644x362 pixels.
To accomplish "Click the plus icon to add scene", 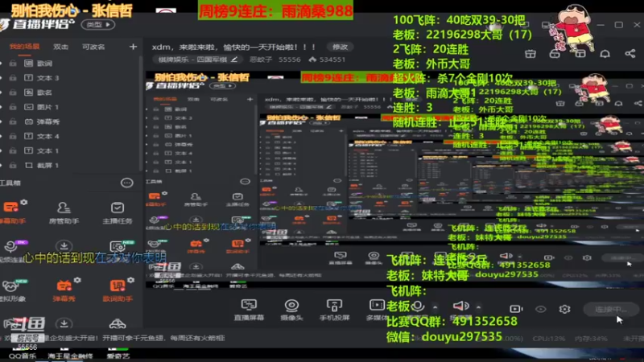I will (133, 47).
